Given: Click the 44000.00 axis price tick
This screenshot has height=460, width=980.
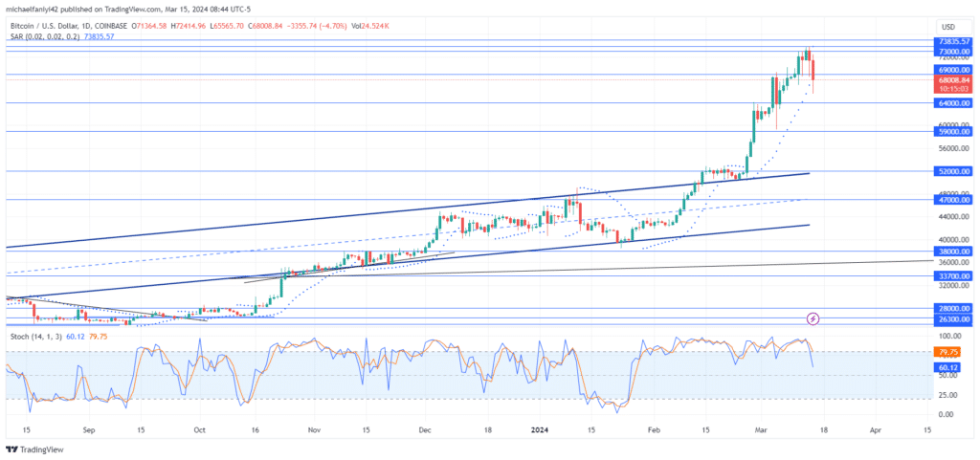Looking at the screenshot, I should tap(954, 216).
